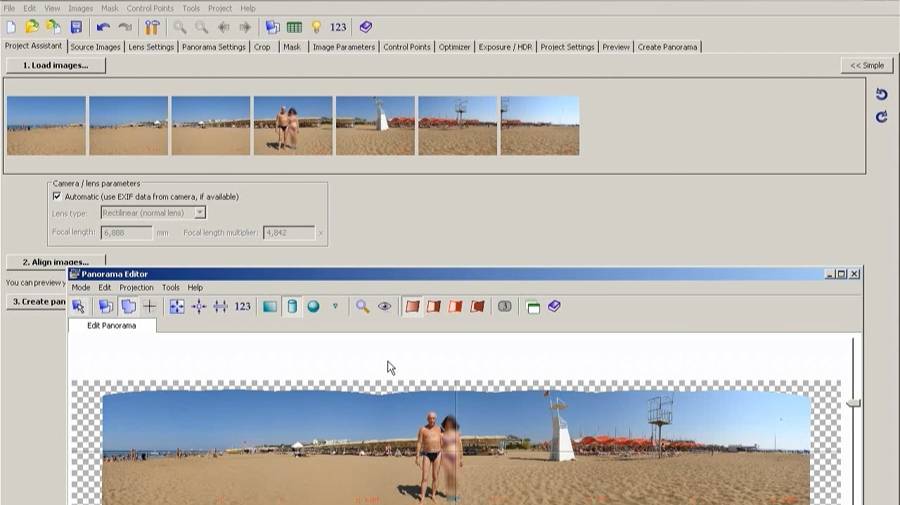Open project using the folder icon
The image size is (900, 505).
(x=32, y=27)
